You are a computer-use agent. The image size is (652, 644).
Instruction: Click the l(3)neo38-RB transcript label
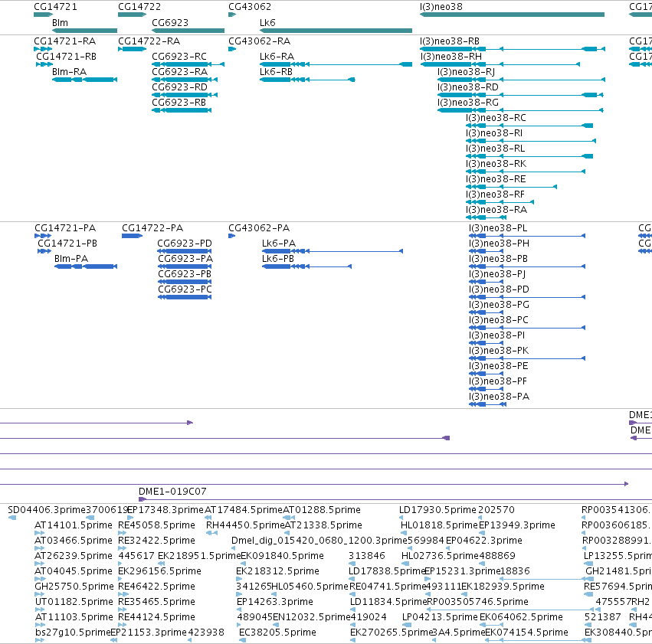450,41
